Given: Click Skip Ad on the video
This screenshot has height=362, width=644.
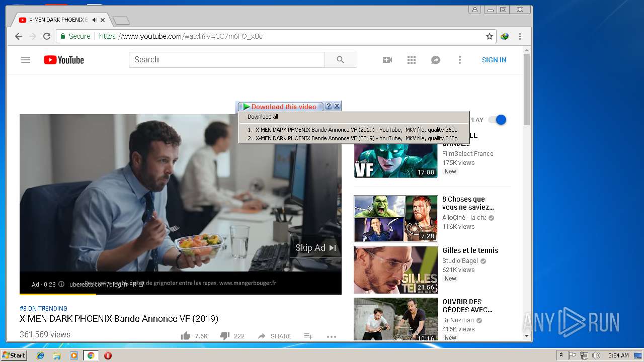Looking at the screenshot, I should [x=315, y=247].
